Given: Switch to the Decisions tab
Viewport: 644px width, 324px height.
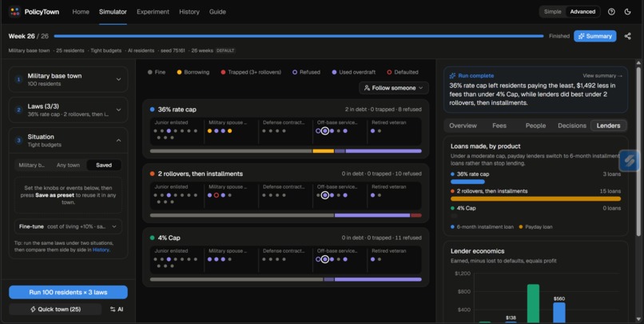Looking at the screenshot, I should [572, 126].
